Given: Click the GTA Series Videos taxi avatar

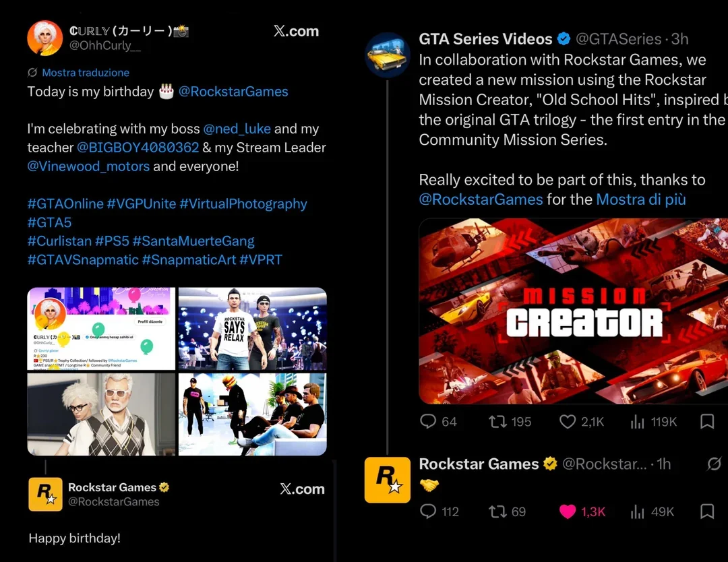Looking at the screenshot, I should point(387,55).
